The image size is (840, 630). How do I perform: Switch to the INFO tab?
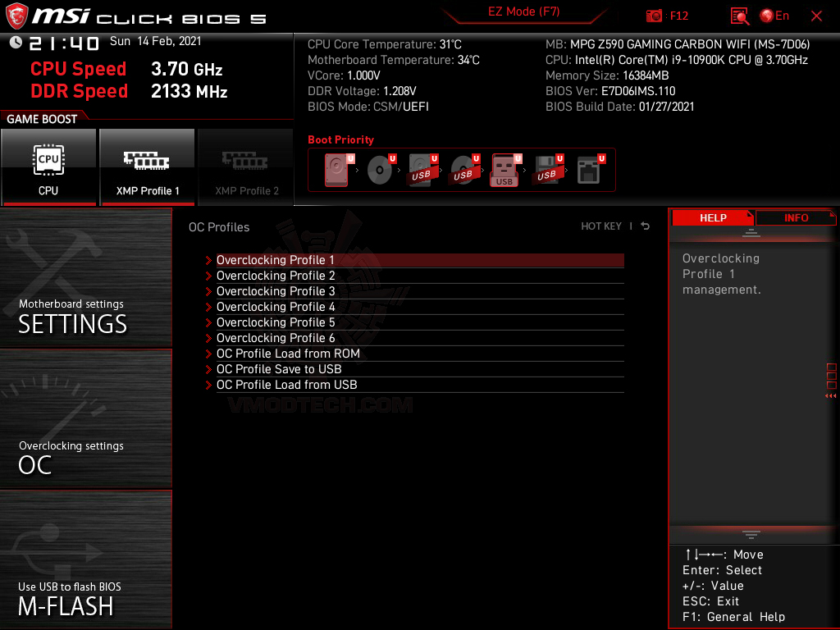795,217
